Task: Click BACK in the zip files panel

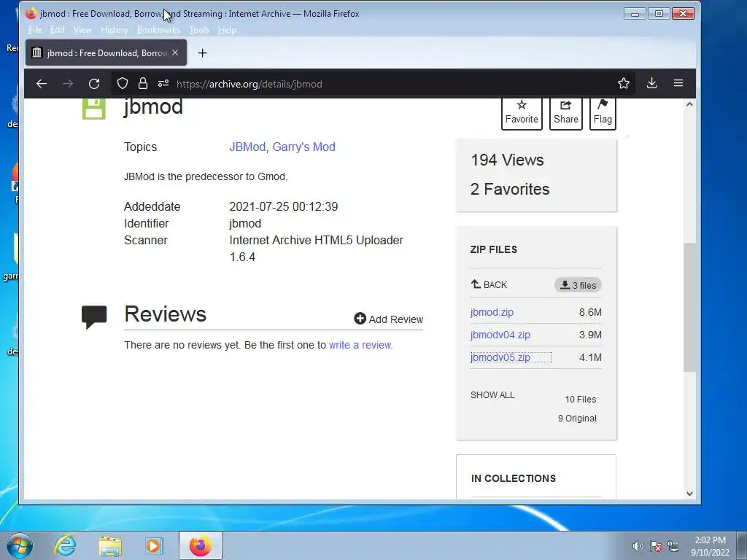Action: point(489,285)
